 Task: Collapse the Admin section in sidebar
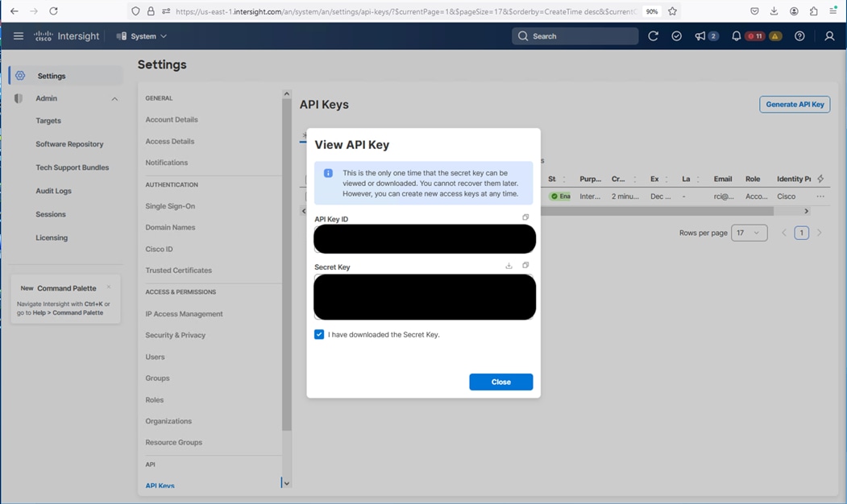point(114,99)
